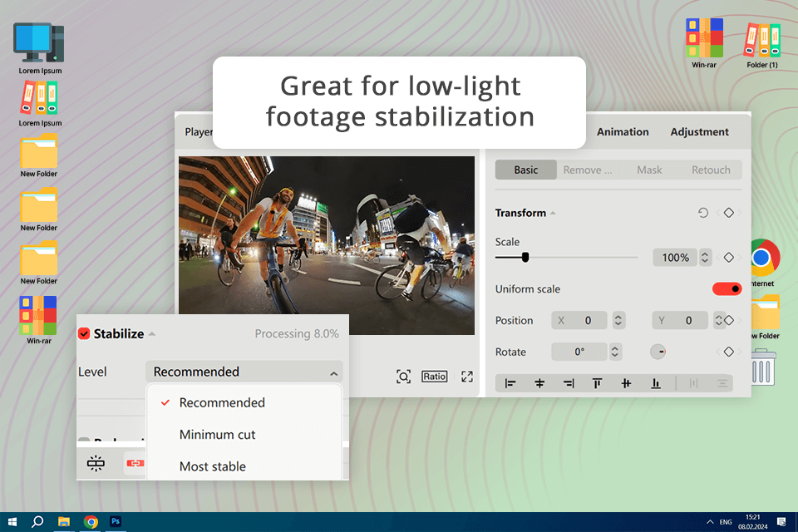Align clip vertically to center
798x532 pixels.
(626, 383)
